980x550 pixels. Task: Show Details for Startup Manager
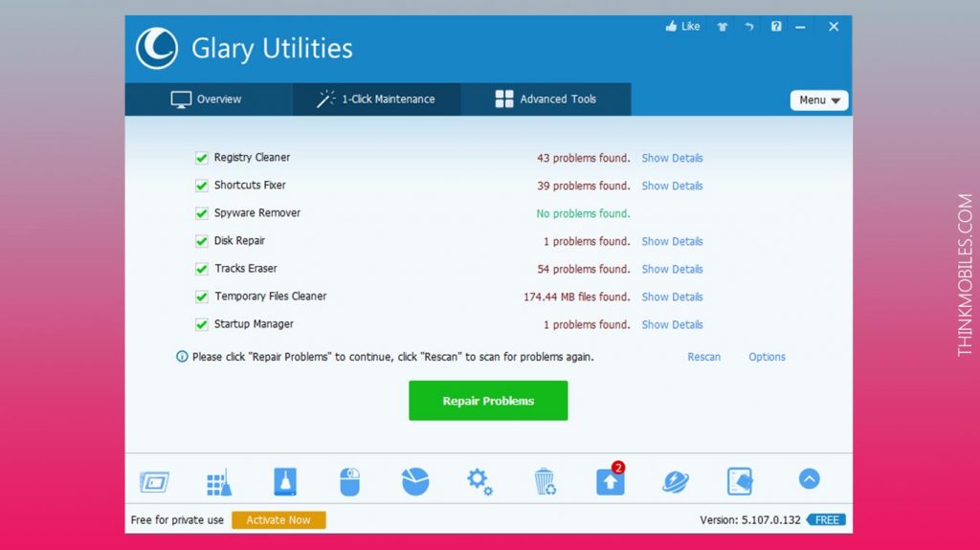(672, 324)
